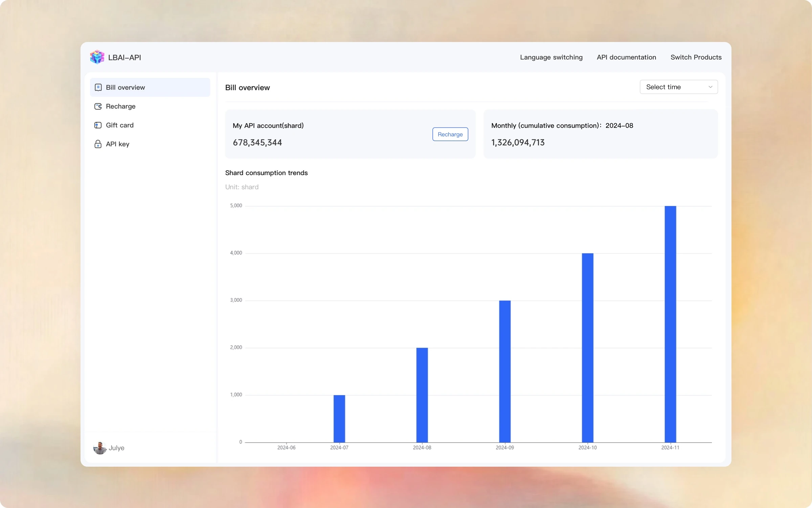
Task: Click the API key lock icon
Action: point(98,144)
